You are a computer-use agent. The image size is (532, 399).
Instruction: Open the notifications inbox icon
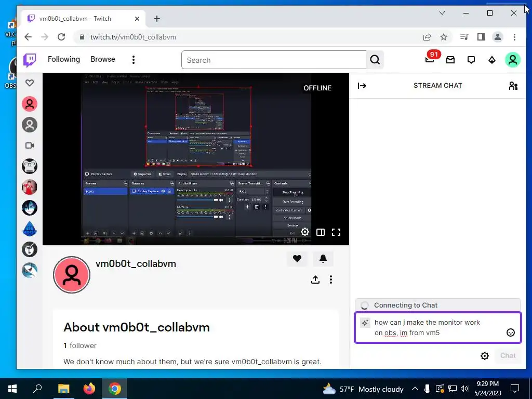450,60
